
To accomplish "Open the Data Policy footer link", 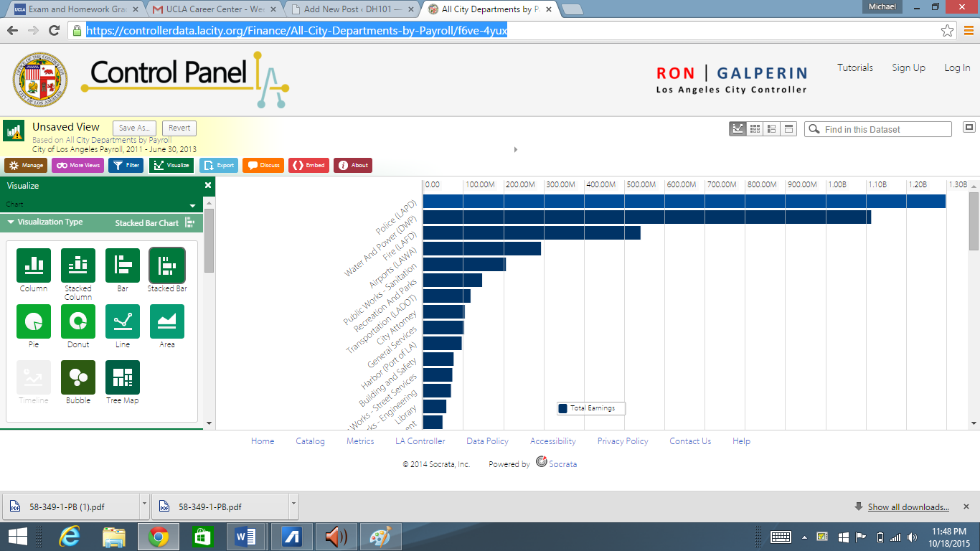I will coord(487,441).
